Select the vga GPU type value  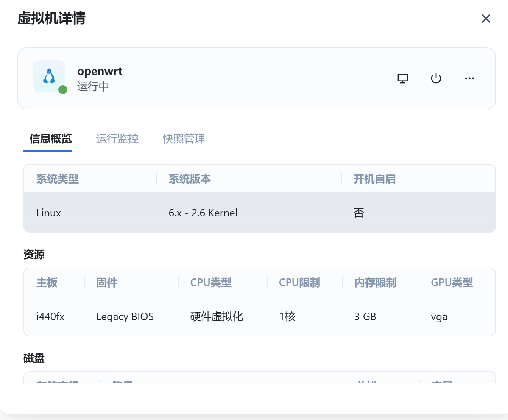pos(439,317)
